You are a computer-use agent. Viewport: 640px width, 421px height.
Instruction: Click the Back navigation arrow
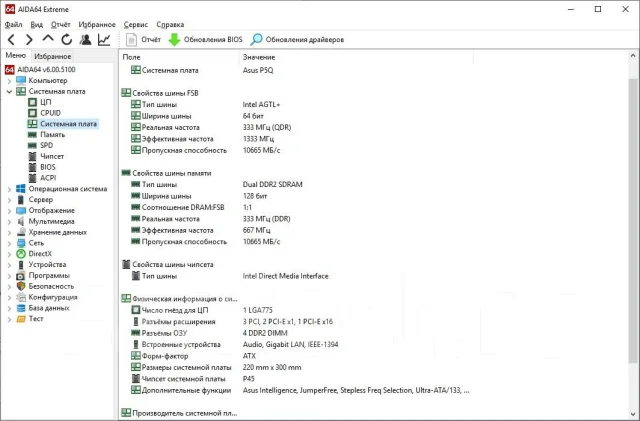(11, 40)
